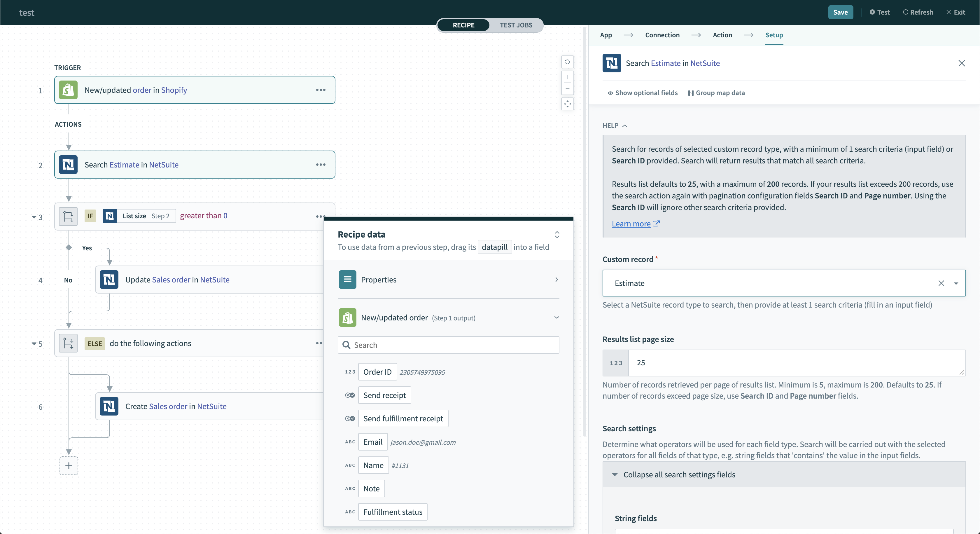Click the ELSE block icon
The width and height of the screenshot is (980, 534).
pos(68,343)
